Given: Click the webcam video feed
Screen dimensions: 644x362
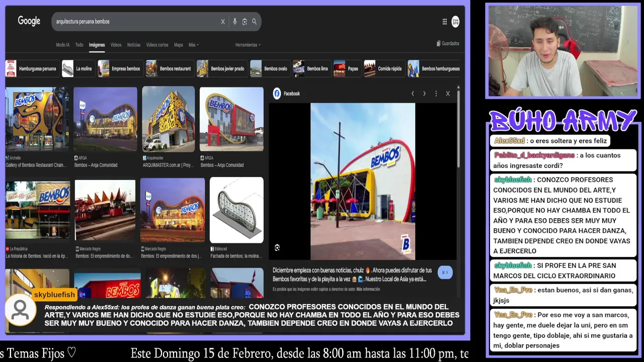Looking at the screenshot, I should (x=562, y=50).
